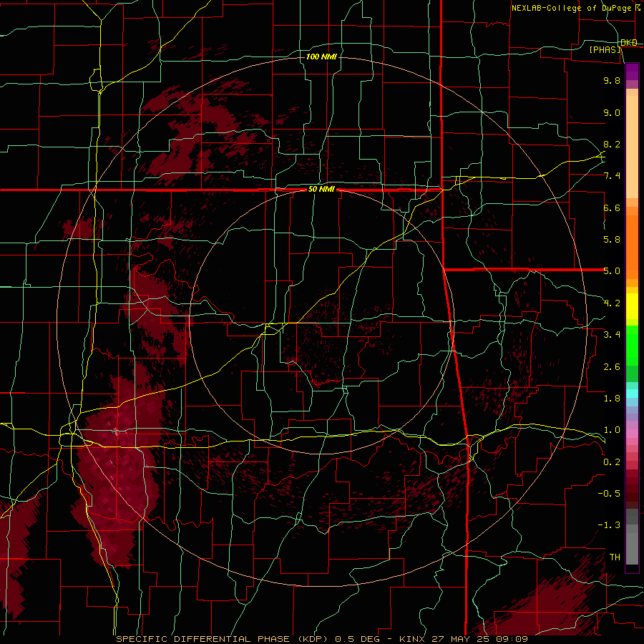Select the -1.3 scale value

tap(609, 525)
